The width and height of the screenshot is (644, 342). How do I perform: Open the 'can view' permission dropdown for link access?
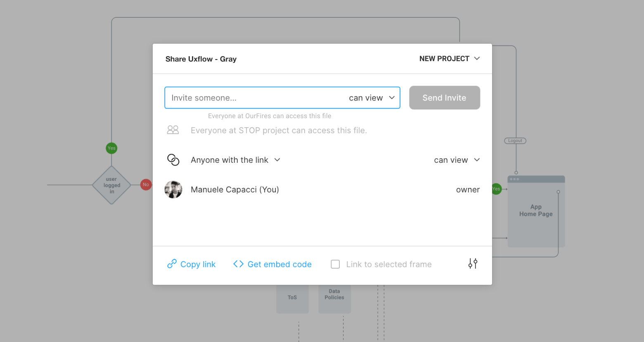point(457,160)
